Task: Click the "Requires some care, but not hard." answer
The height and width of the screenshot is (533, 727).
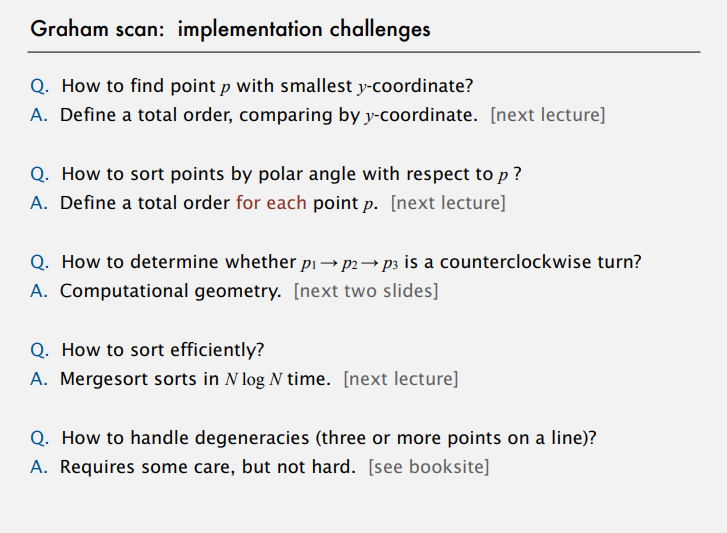Action: (207, 467)
